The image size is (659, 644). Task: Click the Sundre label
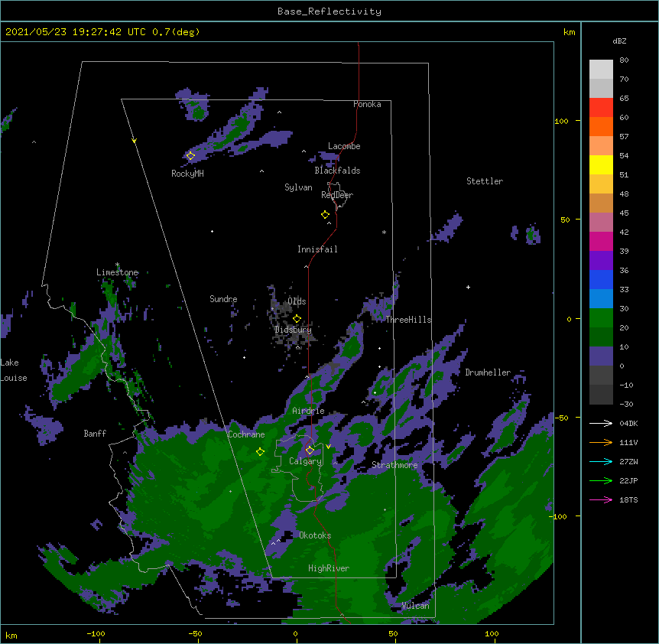pyautogui.click(x=223, y=299)
